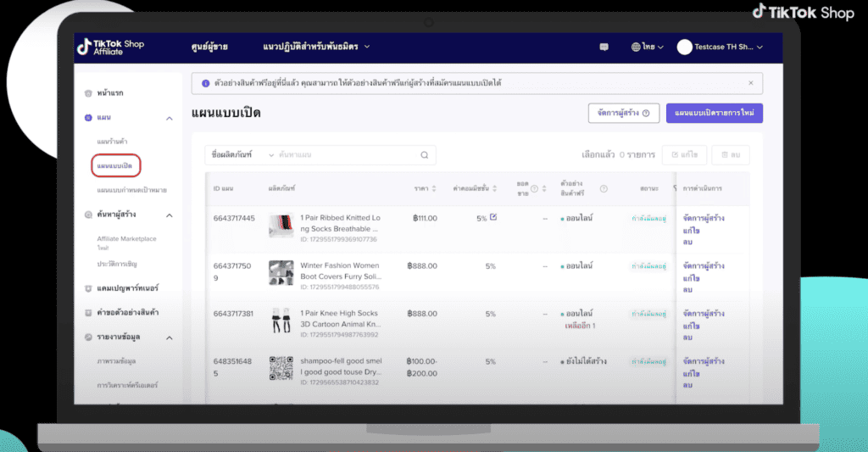Select แผนแบบกำหนดเป้าหมาย in the sidebar
This screenshot has height=452, width=868.
(x=131, y=190)
